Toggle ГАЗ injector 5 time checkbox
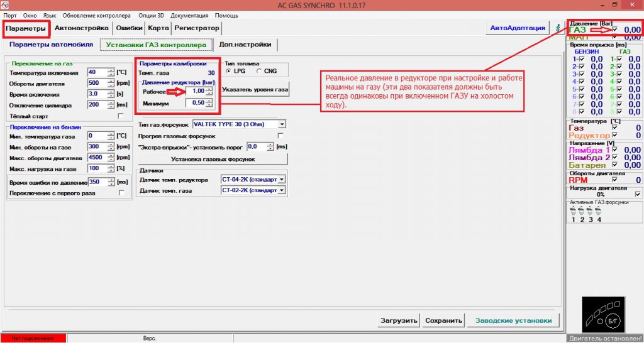Image resolution: width=644 pixels, height=343 pixels. [619, 89]
